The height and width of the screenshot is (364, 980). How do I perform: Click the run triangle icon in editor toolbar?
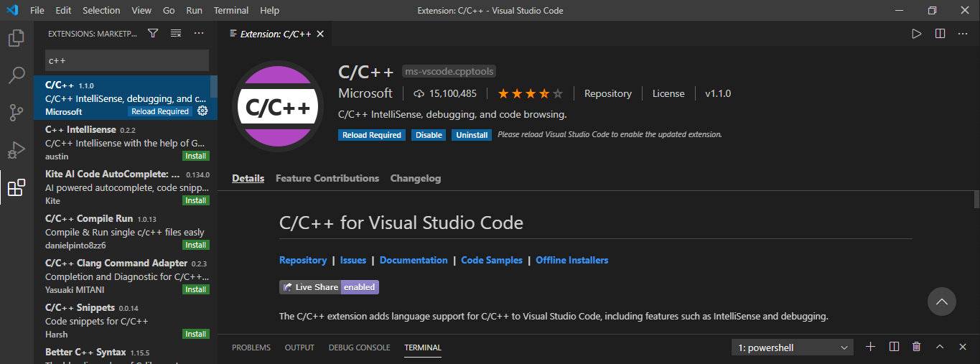pyautogui.click(x=917, y=33)
